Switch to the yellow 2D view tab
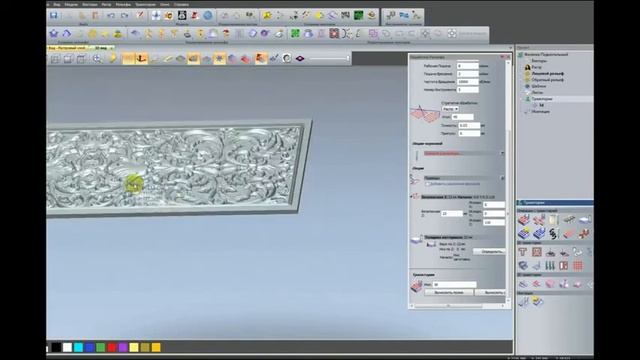The image size is (640, 360). click(67, 48)
